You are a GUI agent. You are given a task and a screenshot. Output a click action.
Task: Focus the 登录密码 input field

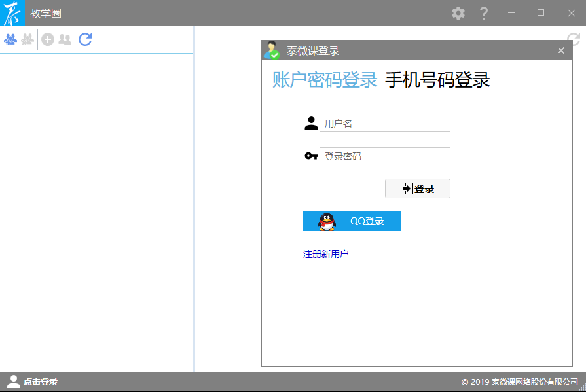click(x=385, y=156)
